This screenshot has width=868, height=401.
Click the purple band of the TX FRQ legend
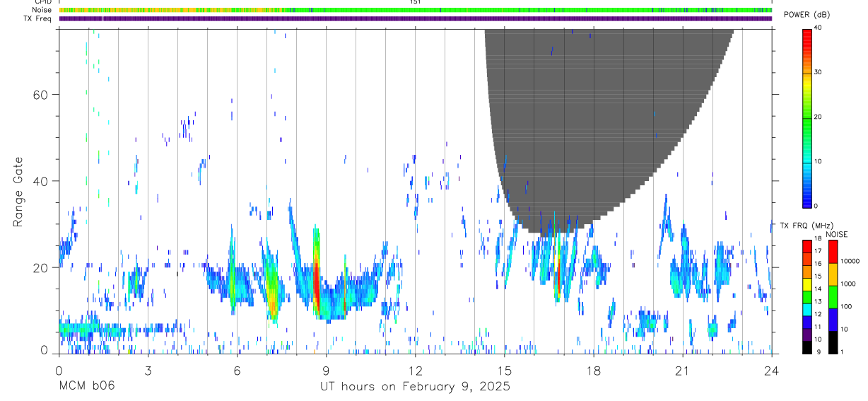click(x=807, y=335)
